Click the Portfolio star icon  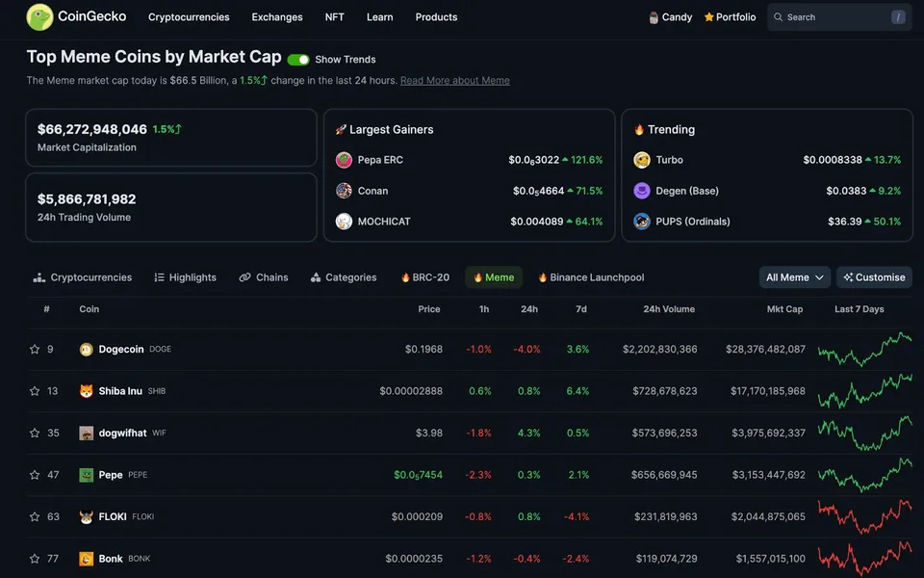(x=709, y=17)
